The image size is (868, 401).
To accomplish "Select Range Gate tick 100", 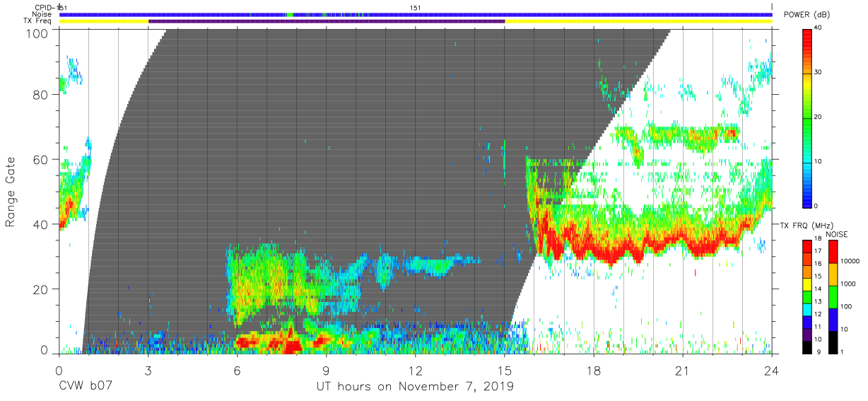I will point(37,33).
